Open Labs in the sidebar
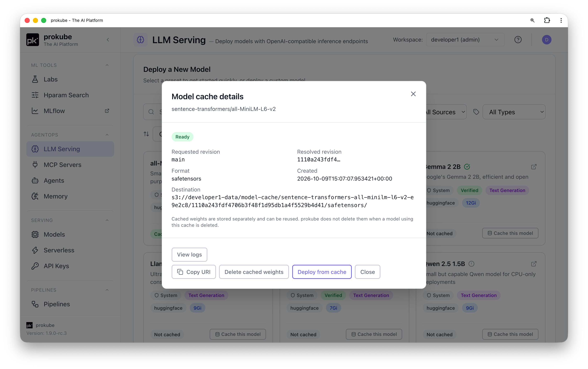Screen dimensions: 588x369 tap(70, 79)
